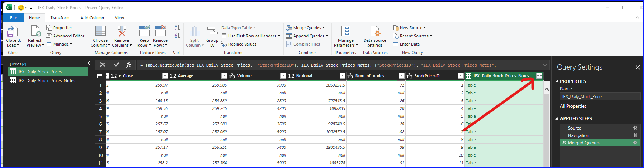
Task: Click Use First Row as Headers
Action: click(x=251, y=36)
